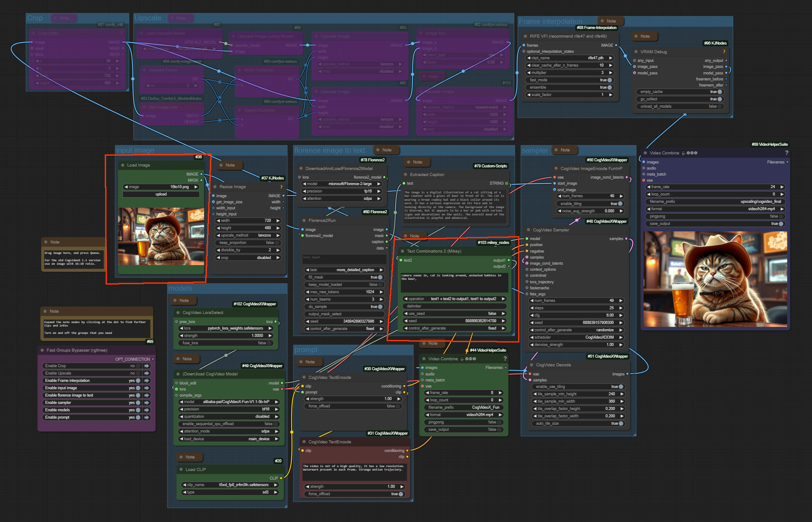Click the STRING output grid icon on Extracted Caption

pyautogui.click(x=507, y=183)
